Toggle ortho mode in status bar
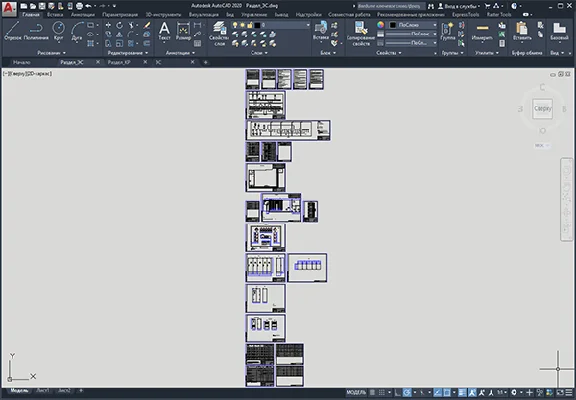 [x=397, y=393]
